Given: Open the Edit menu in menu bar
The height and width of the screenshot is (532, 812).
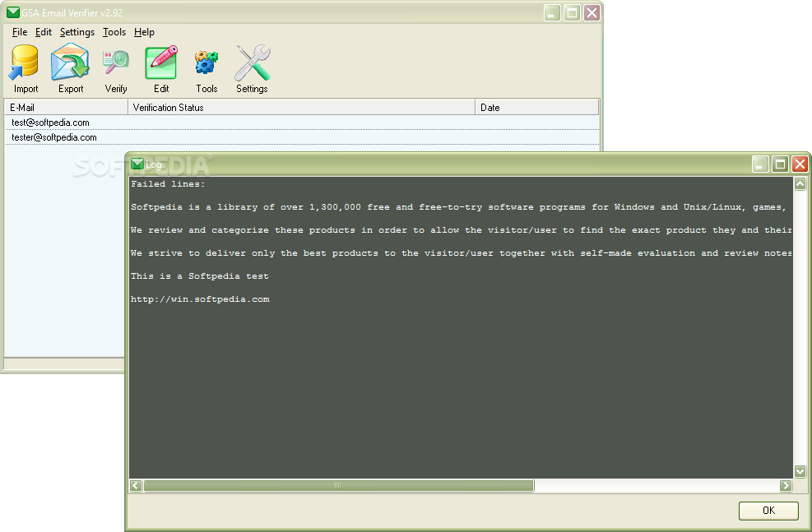Looking at the screenshot, I should pos(44,32).
